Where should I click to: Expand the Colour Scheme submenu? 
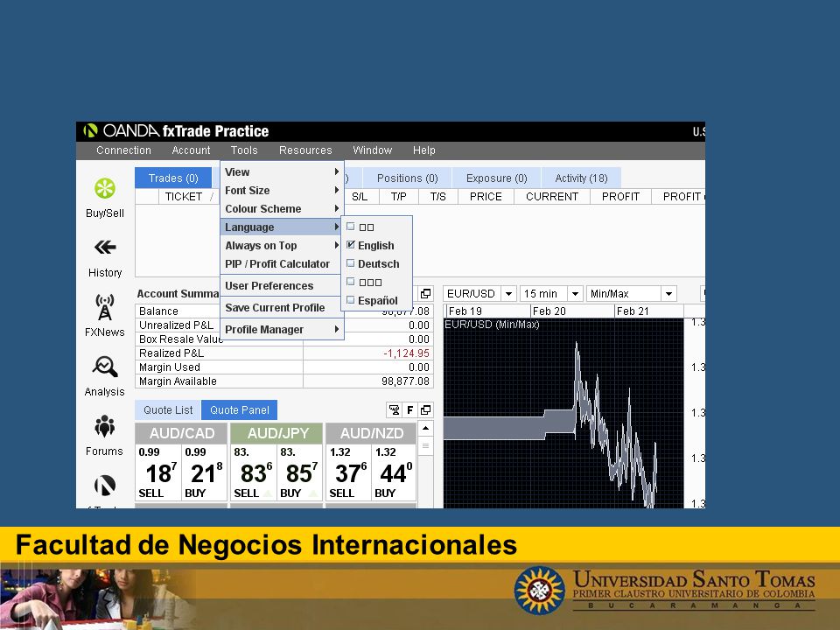click(282, 208)
